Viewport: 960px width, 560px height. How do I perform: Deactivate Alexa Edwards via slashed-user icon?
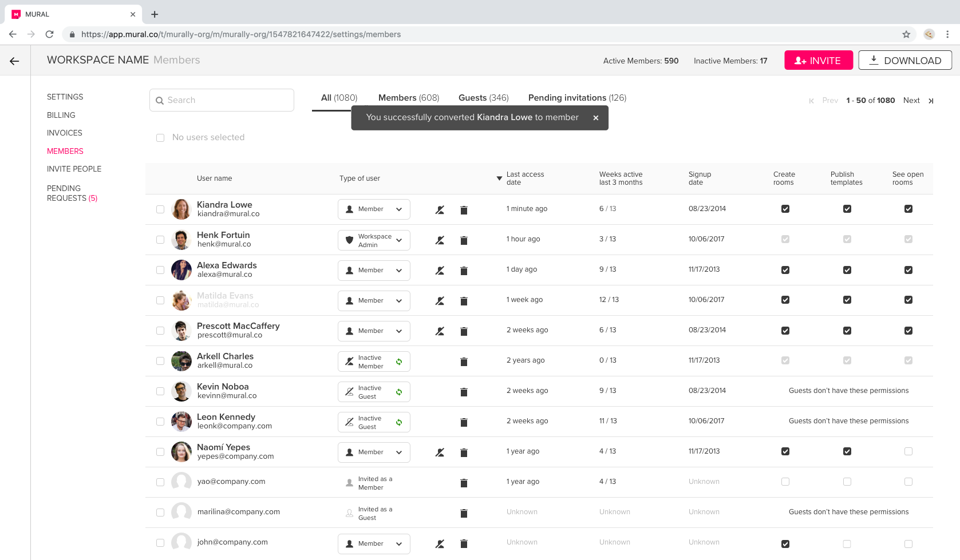point(440,271)
